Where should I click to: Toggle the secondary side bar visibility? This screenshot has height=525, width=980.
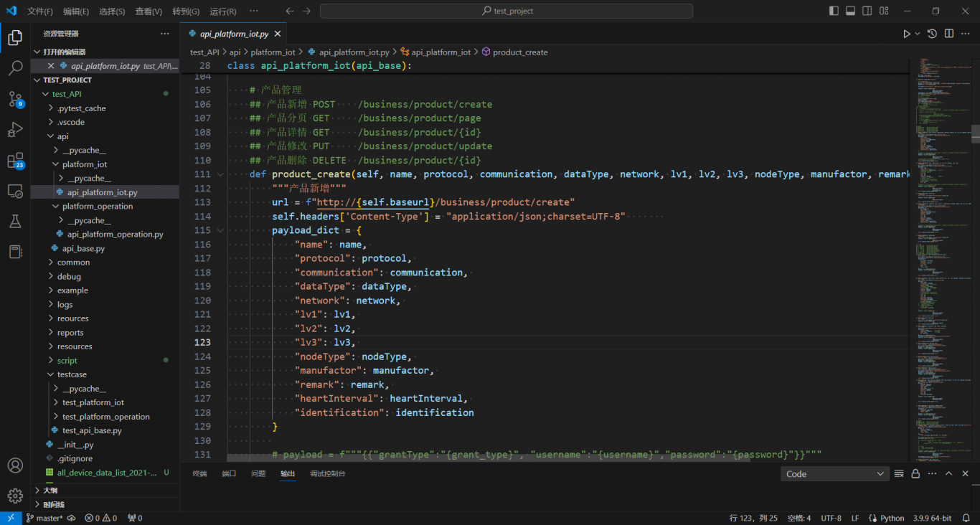pos(868,11)
